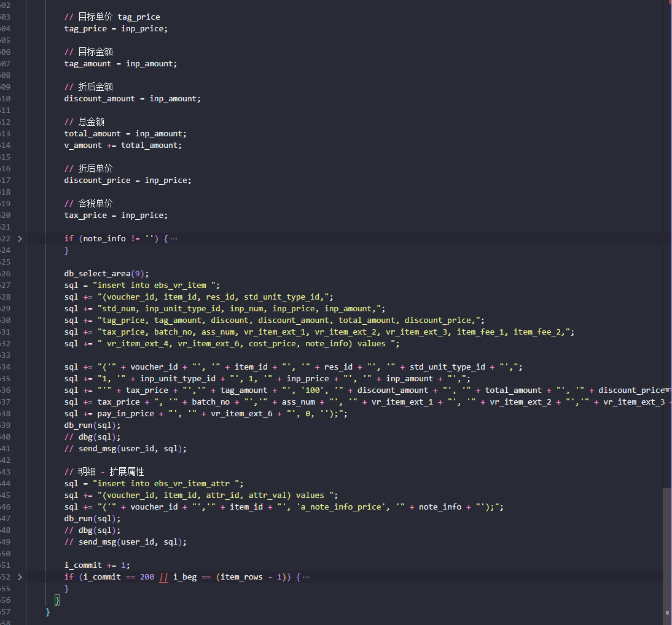Viewport: 672px width, 625px height.
Task: Click ellipsis after 'if (note_info != '') {'
Action: [x=174, y=238]
